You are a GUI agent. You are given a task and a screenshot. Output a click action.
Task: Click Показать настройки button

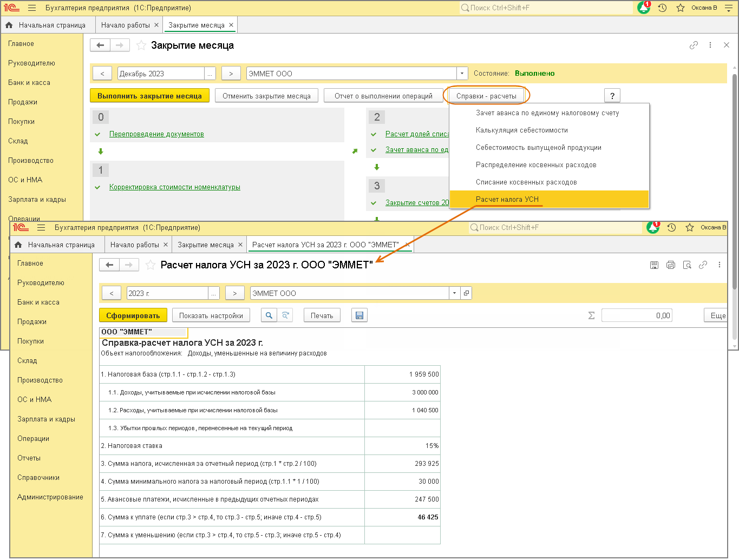pyautogui.click(x=211, y=315)
